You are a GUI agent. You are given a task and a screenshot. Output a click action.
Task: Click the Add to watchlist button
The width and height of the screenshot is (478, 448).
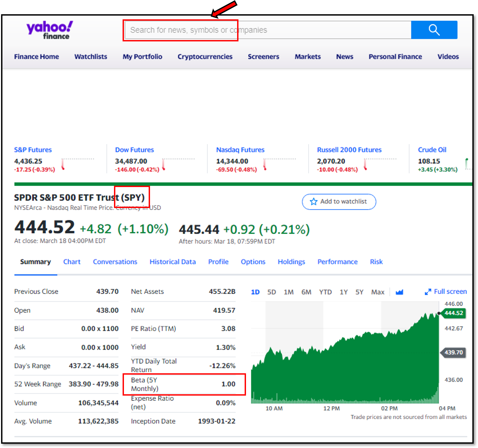pyautogui.click(x=339, y=202)
